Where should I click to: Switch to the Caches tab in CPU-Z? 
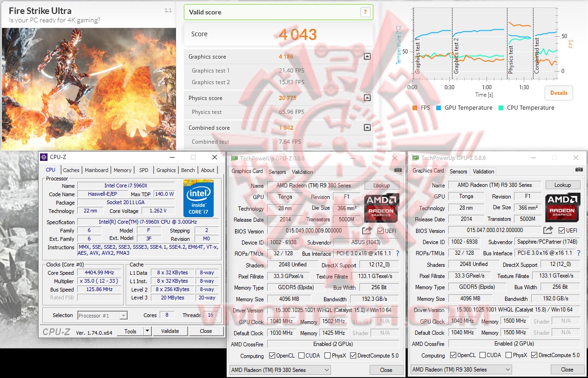pos(71,170)
